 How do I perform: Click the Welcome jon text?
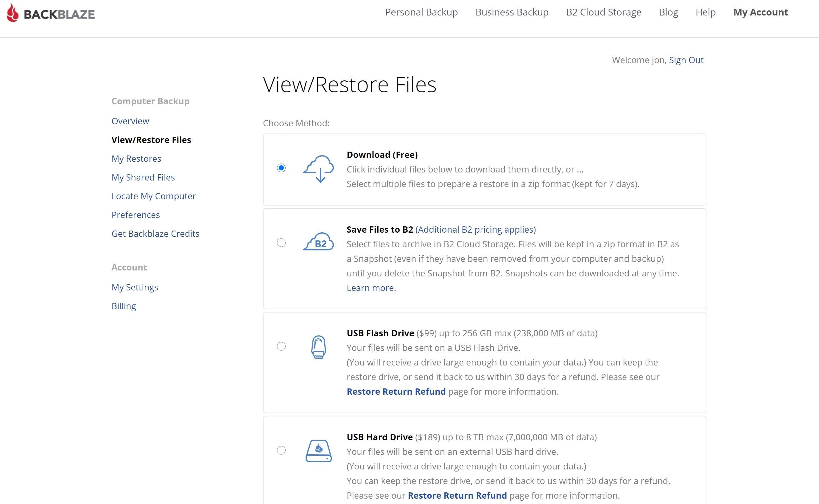(x=640, y=60)
